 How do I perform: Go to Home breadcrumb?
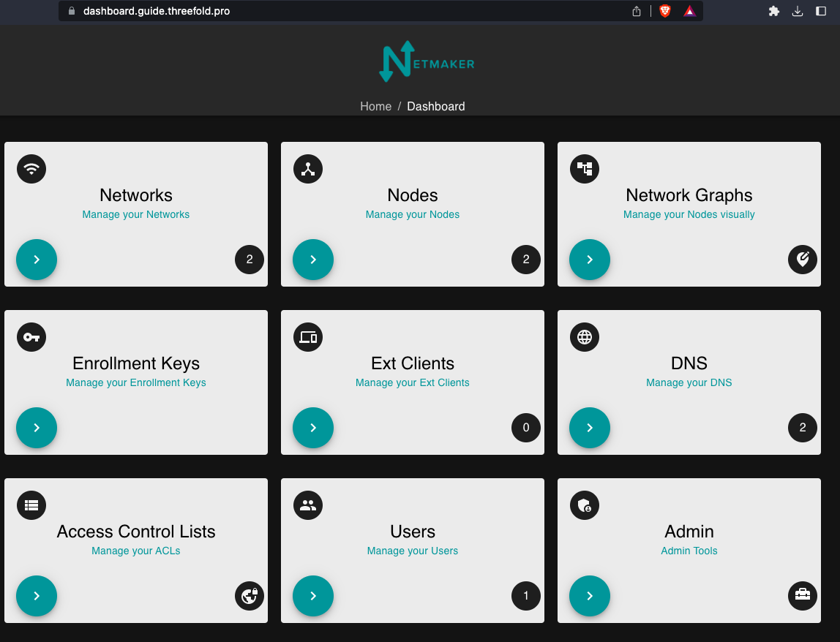tap(375, 106)
